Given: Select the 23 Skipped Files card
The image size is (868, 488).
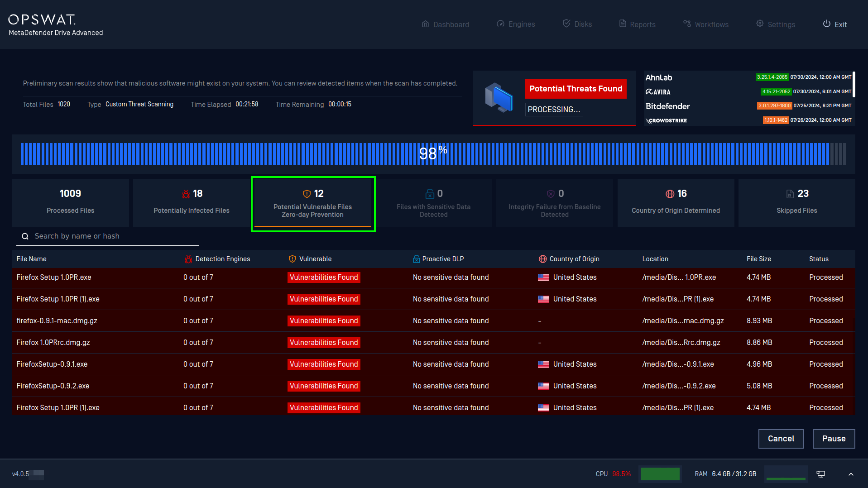Looking at the screenshot, I should [x=797, y=203].
